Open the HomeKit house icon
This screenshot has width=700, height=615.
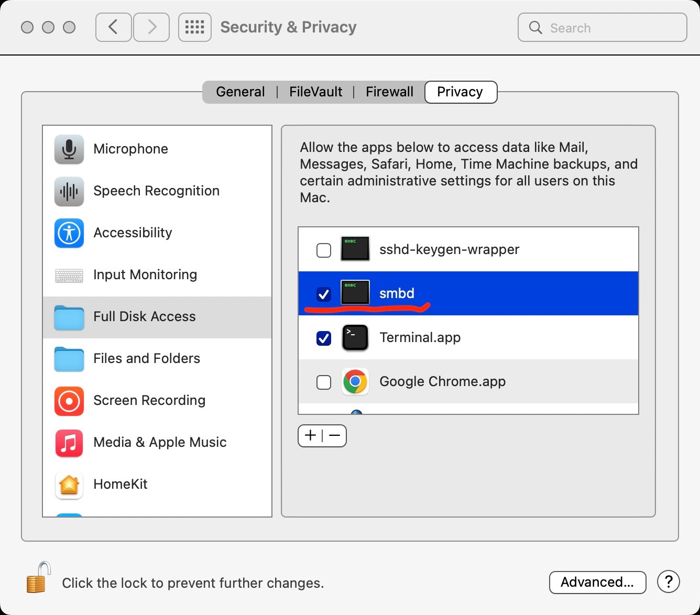[69, 485]
